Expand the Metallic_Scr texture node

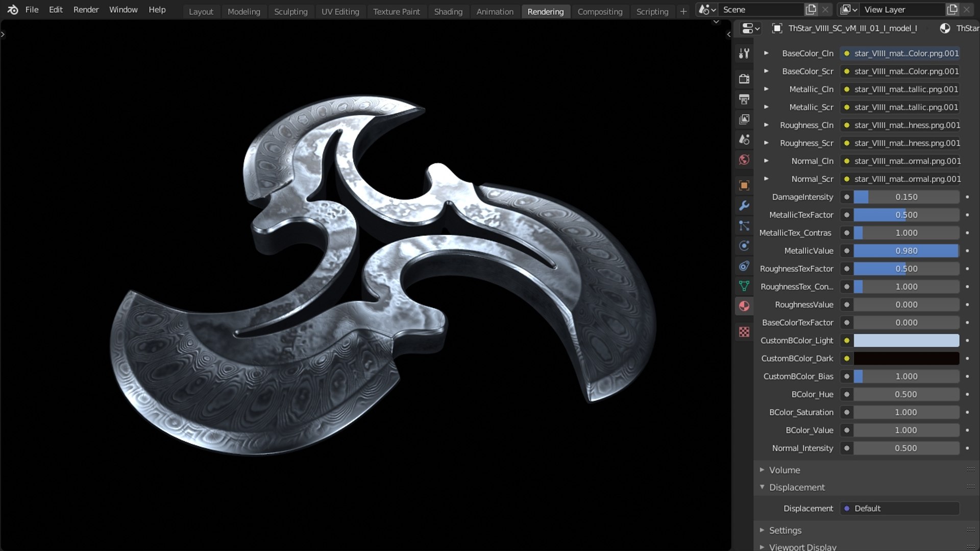766,107
